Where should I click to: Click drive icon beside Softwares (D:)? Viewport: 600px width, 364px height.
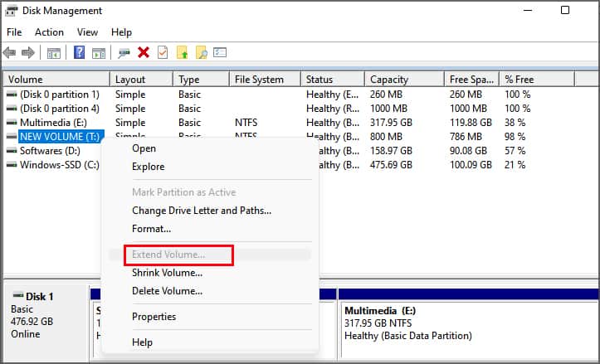pyautogui.click(x=12, y=151)
